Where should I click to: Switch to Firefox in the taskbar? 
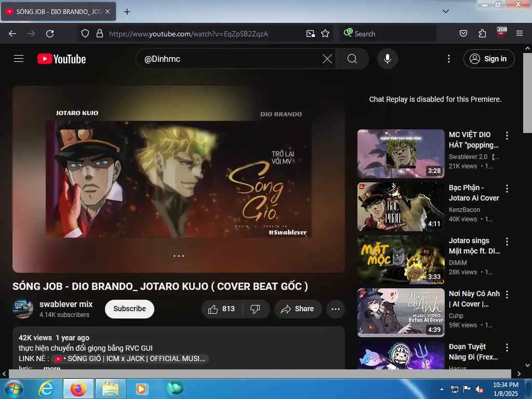tap(78, 389)
